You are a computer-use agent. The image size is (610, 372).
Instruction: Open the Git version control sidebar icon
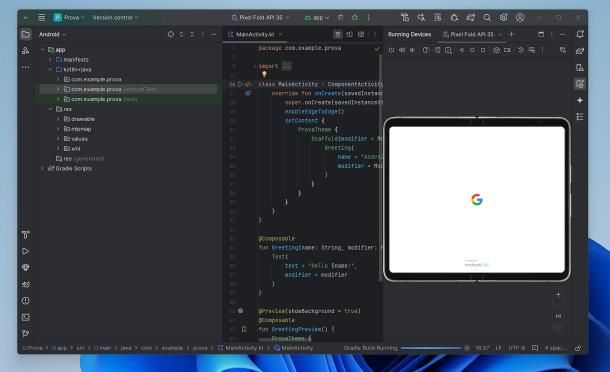coord(26,333)
